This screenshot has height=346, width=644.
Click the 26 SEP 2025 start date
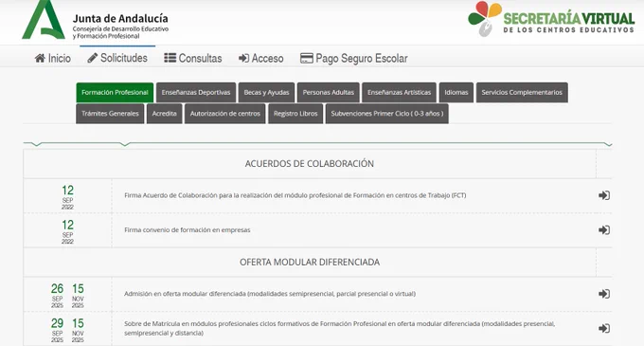point(57,296)
